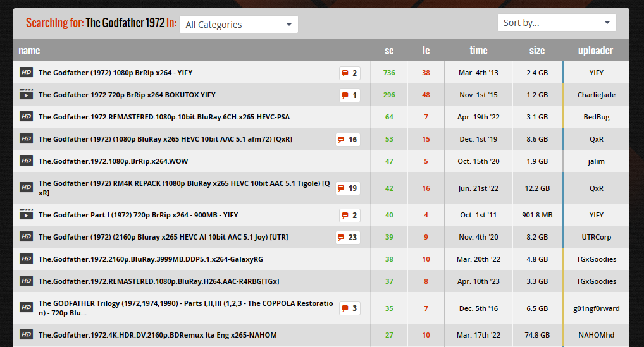Open uploader UTRCorp profile

pos(597,237)
